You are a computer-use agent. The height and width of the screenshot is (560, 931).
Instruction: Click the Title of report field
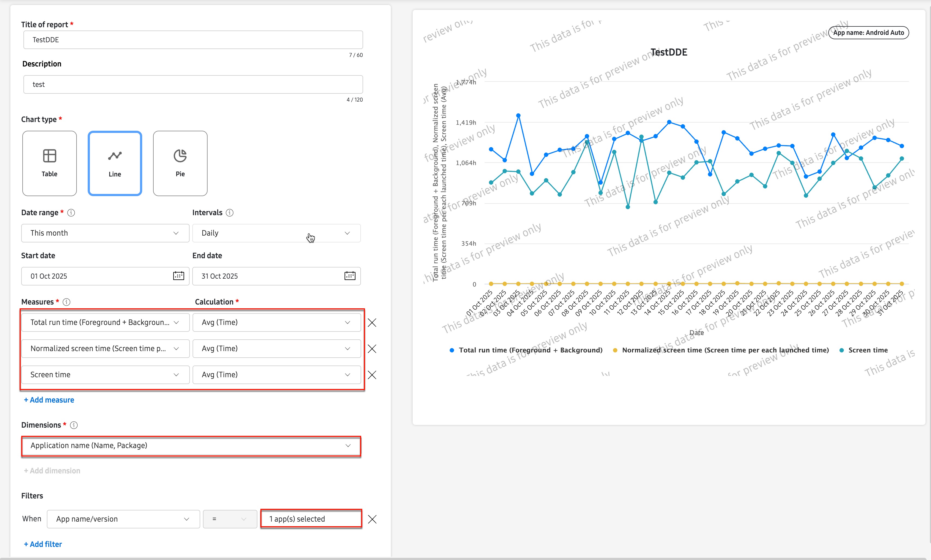(193, 39)
